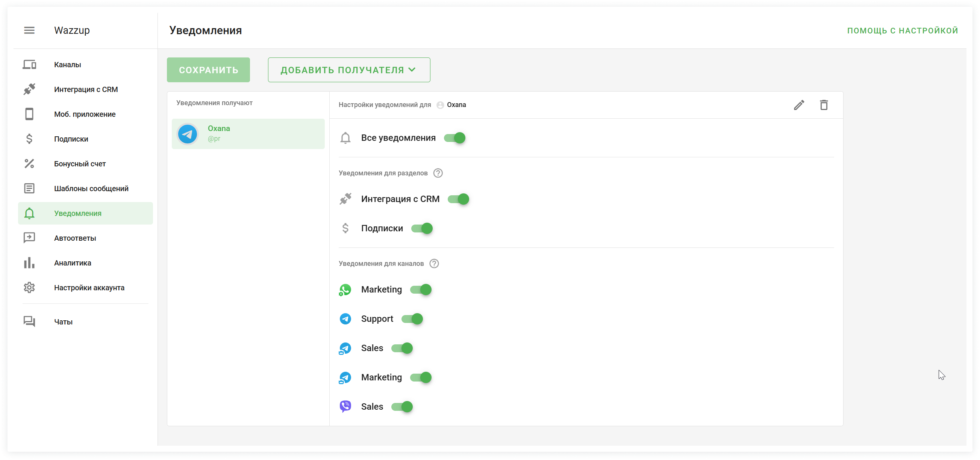980x460 pixels.
Task: Open Интеграция с CRM menu item
Action: (x=86, y=89)
